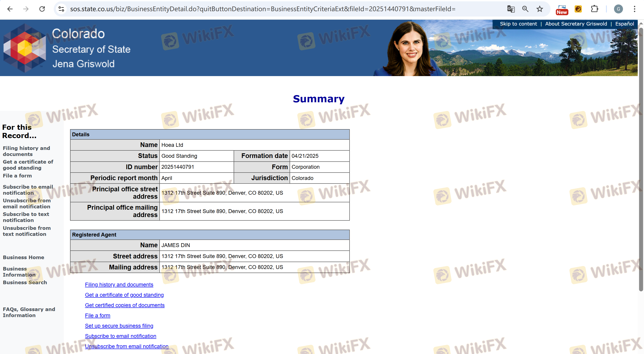Click Set up secure business filing
This screenshot has width=644, height=354.
click(x=119, y=326)
